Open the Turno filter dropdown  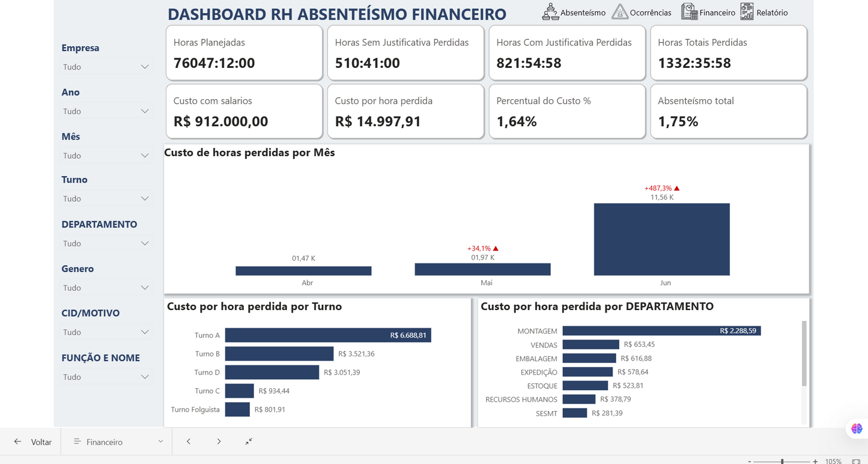click(144, 198)
